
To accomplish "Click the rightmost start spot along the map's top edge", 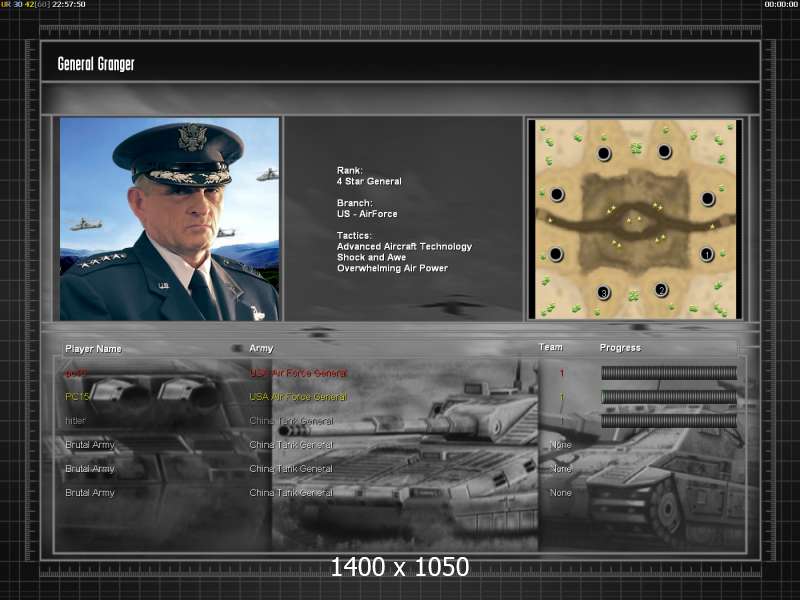I will pyautogui.click(x=664, y=152).
